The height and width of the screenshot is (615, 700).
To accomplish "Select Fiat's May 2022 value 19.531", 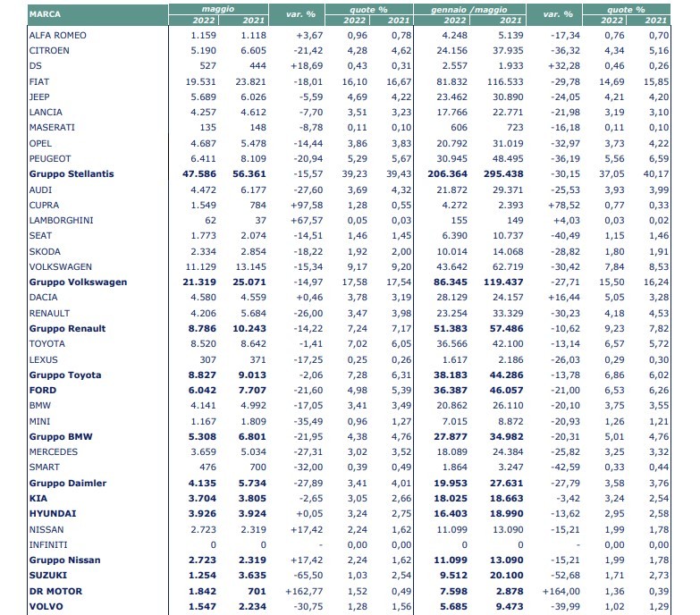I will (201, 81).
